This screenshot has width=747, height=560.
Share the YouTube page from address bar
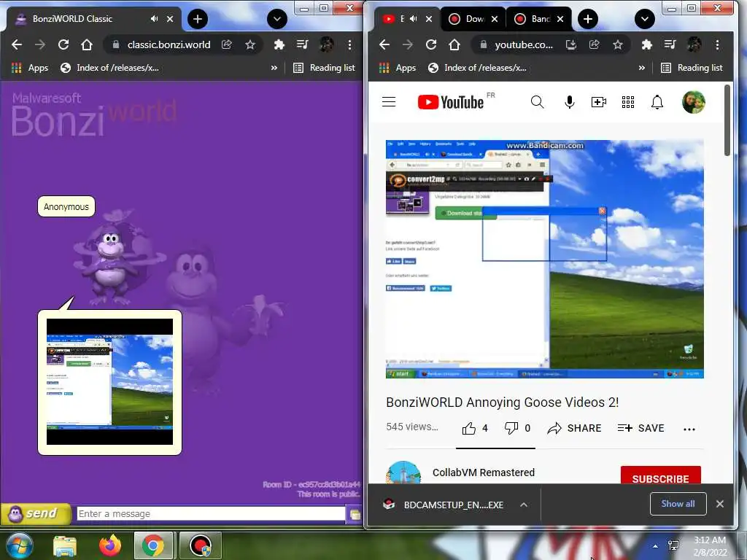[x=594, y=44]
